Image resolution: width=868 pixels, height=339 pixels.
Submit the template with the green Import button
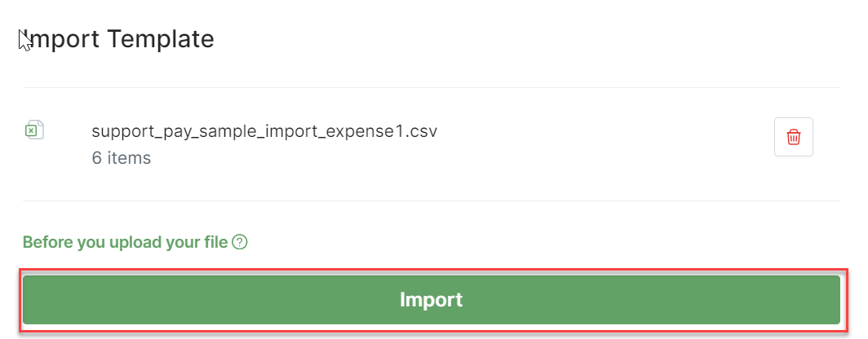[431, 300]
